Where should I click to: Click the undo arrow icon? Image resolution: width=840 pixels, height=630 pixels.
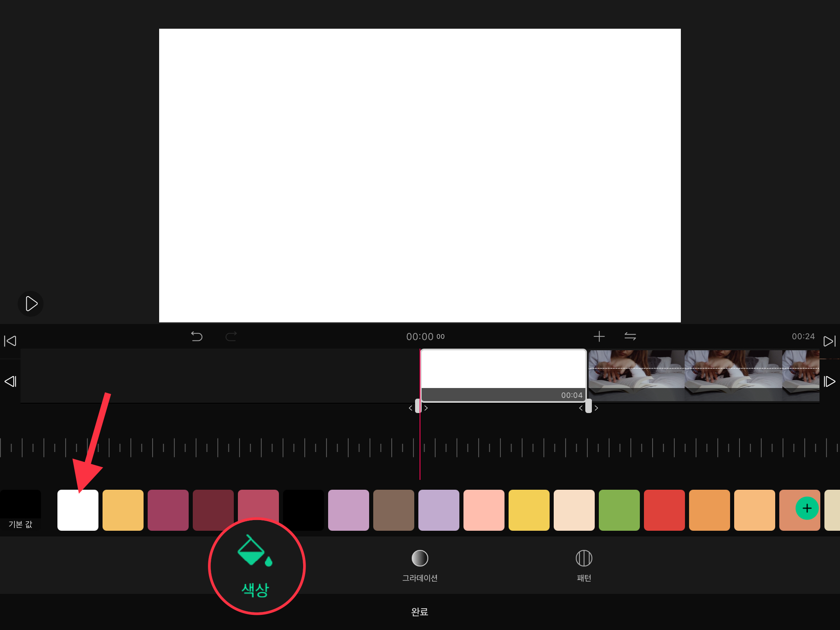197,337
